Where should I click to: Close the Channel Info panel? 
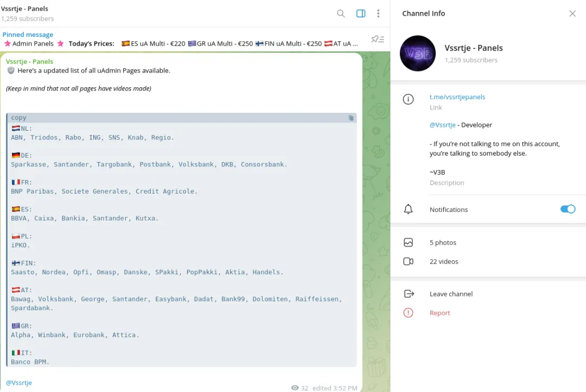pyautogui.click(x=572, y=14)
